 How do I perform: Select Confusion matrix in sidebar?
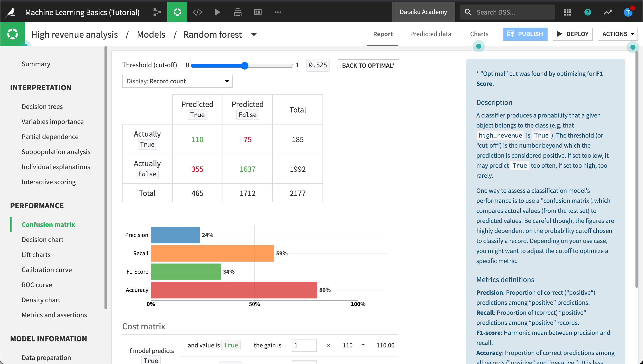[48, 225]
